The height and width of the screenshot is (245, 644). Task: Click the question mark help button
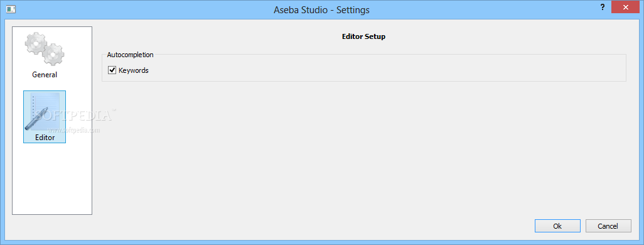(603, 7)
